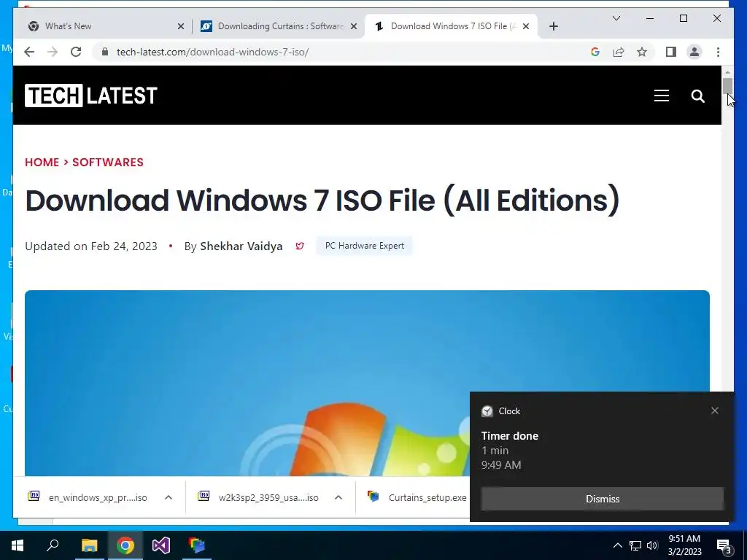Close the Downloading Curtains tab

click(x=354, y=26)
